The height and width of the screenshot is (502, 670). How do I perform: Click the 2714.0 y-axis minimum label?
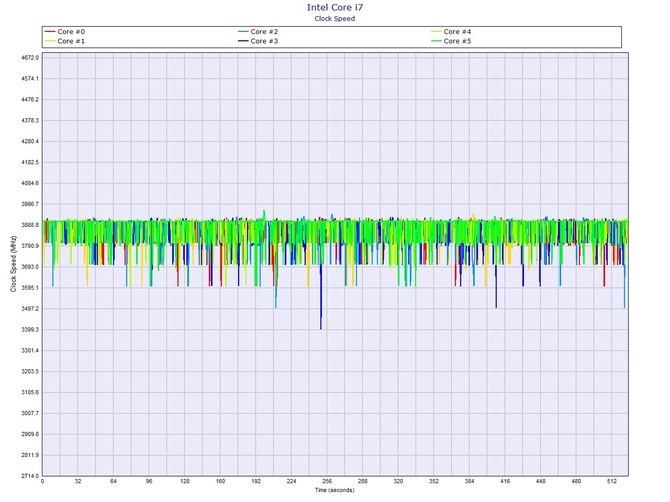[30, 476]
